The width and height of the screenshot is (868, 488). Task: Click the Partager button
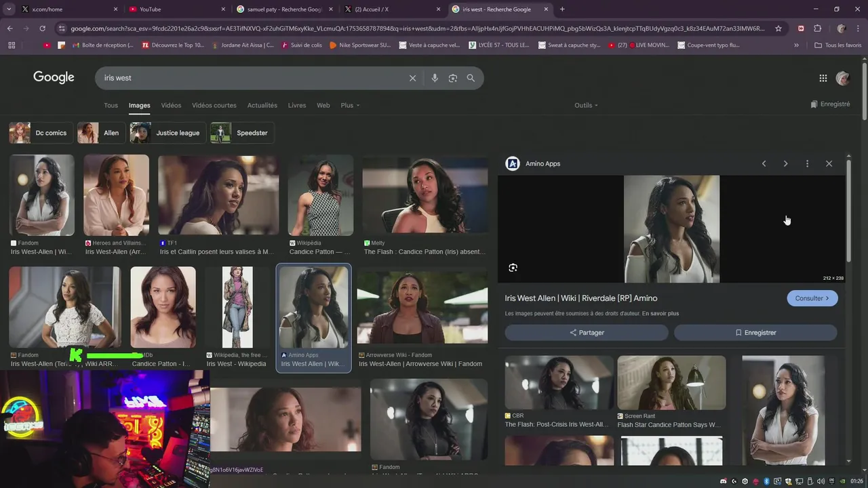click(587, 333)
